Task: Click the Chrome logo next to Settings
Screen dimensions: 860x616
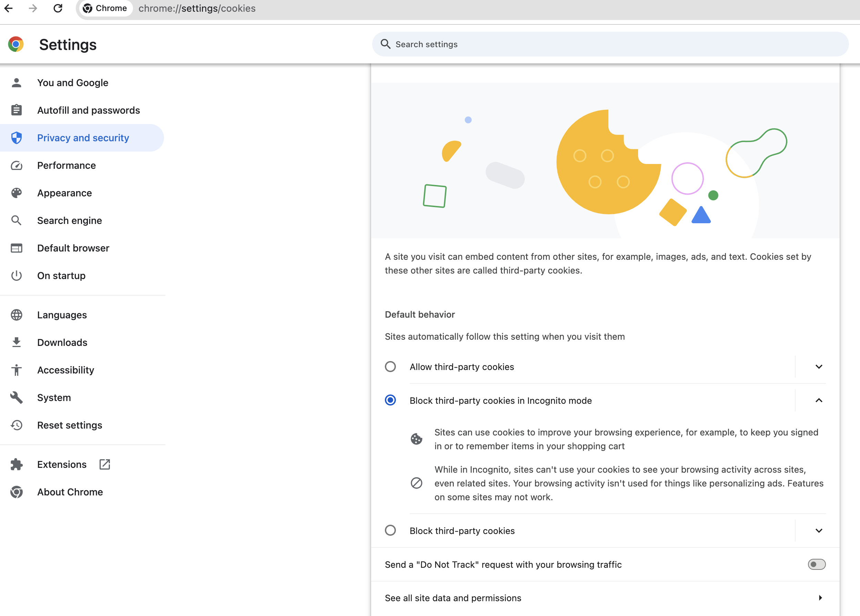Action: tap(16, 44)
